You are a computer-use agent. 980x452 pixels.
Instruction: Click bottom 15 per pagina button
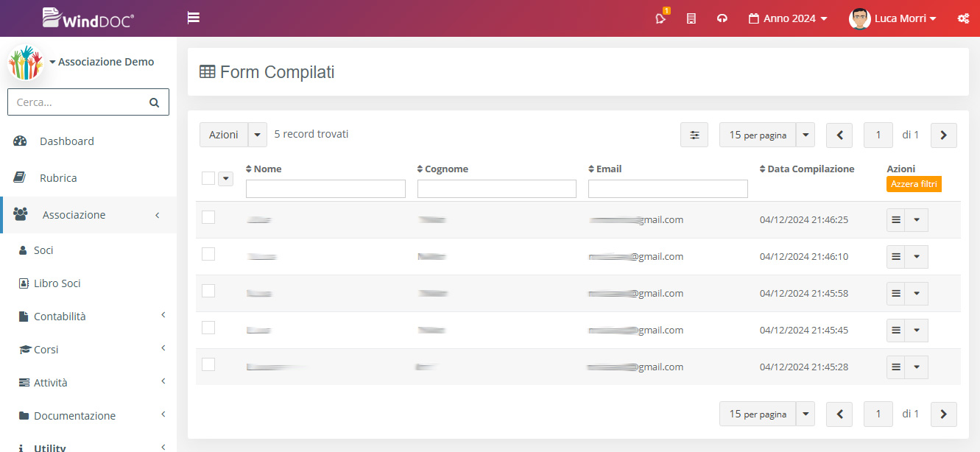(758, 414)
